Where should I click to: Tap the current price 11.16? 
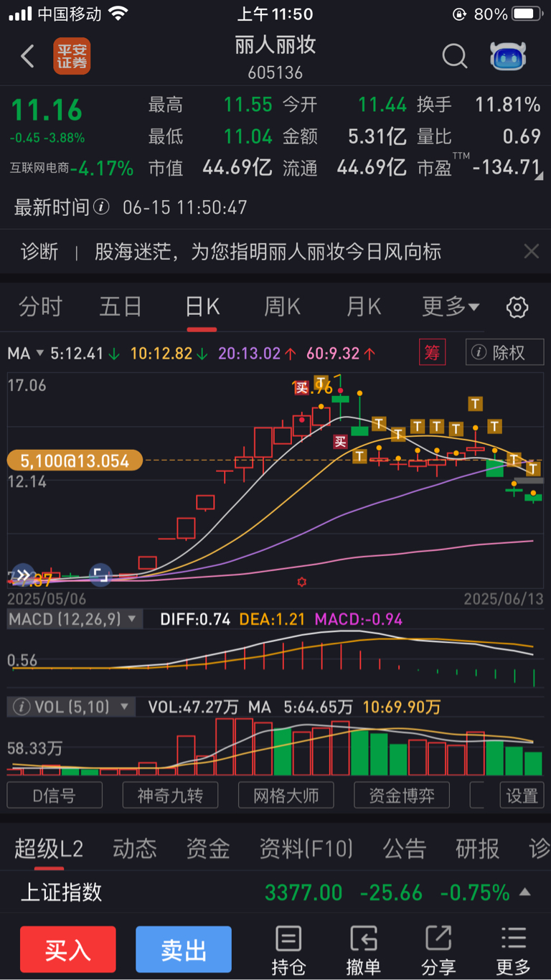47,110
